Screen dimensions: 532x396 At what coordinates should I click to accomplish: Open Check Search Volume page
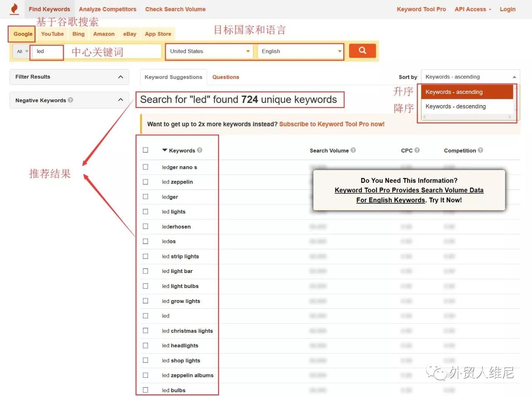click(175, 9)
